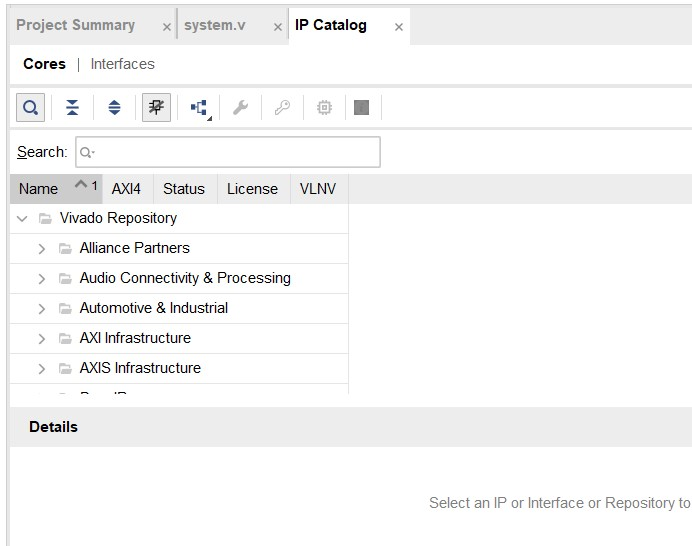Click the Status column header
The height and width of the screenshot is (546, 692).
(x=184, y=189)
